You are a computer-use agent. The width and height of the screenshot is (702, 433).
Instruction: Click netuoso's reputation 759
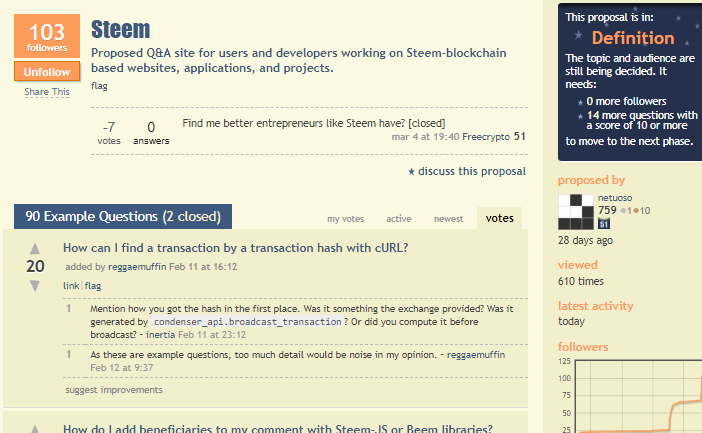click(x=607, y=210)
